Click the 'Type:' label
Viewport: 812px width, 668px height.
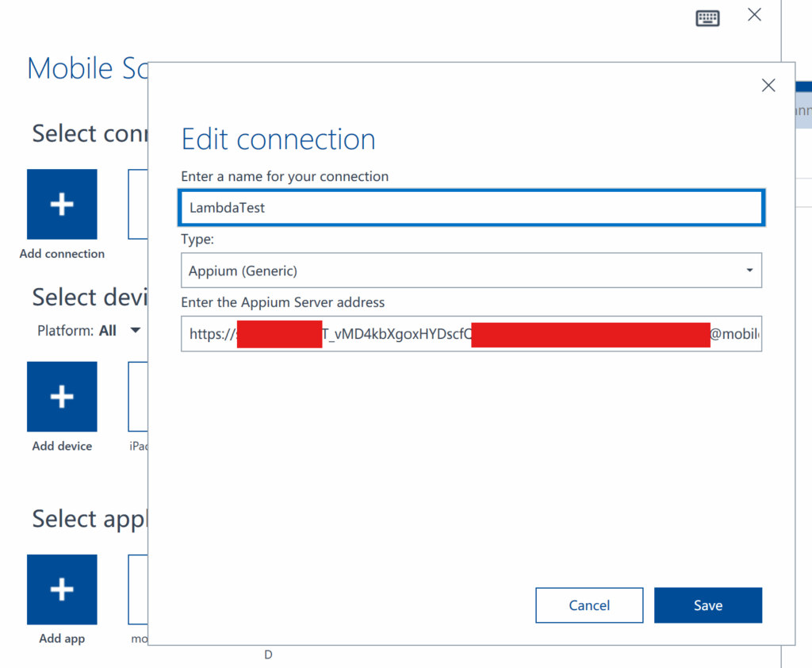pos(197,240)
